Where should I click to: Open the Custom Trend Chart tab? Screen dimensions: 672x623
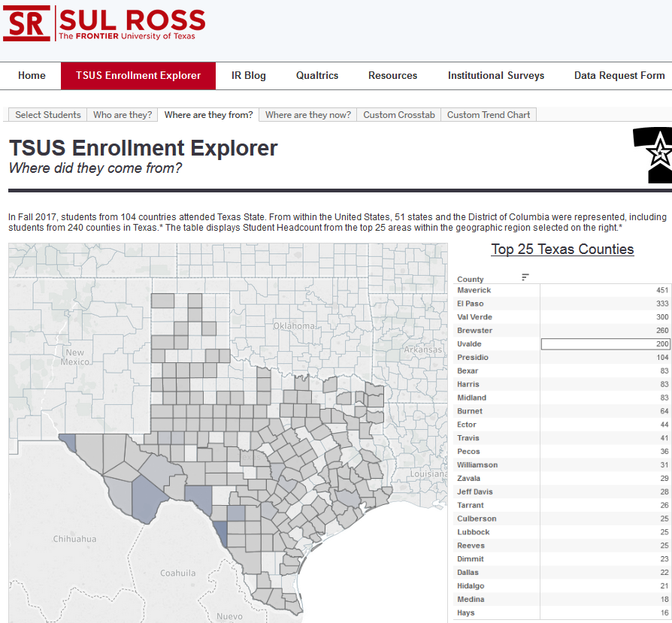coord(489,115)
